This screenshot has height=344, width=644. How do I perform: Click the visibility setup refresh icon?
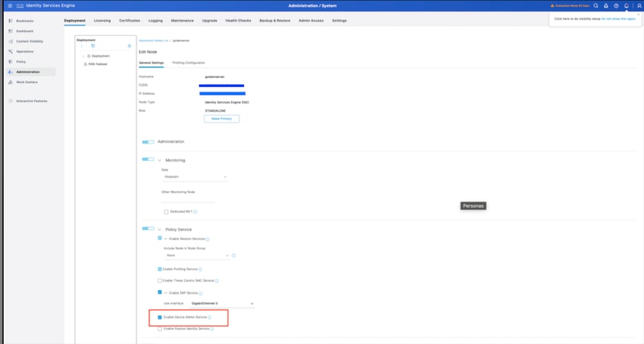627,6
